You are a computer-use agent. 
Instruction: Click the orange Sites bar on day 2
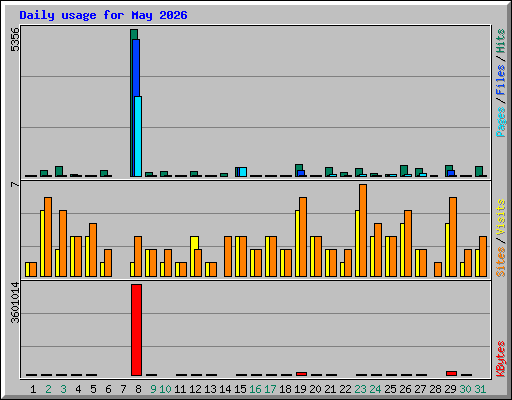[48, 237]
